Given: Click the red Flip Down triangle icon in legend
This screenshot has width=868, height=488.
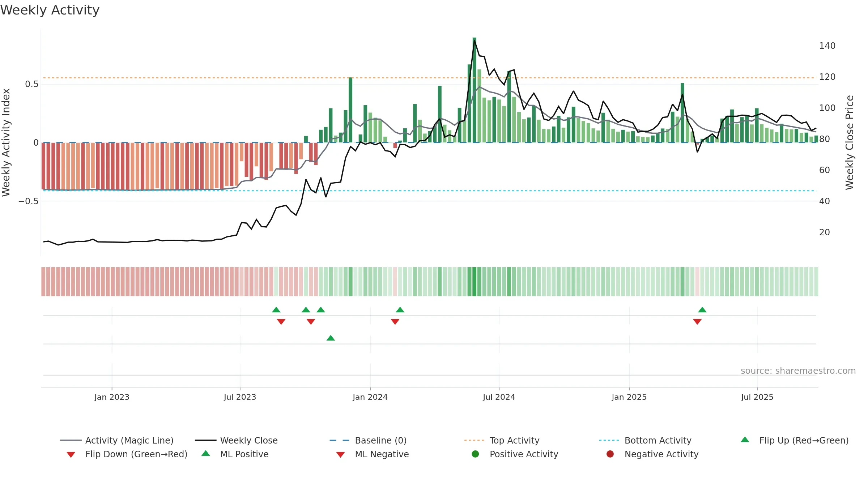Looking at the screenshot, I should 71,455.
